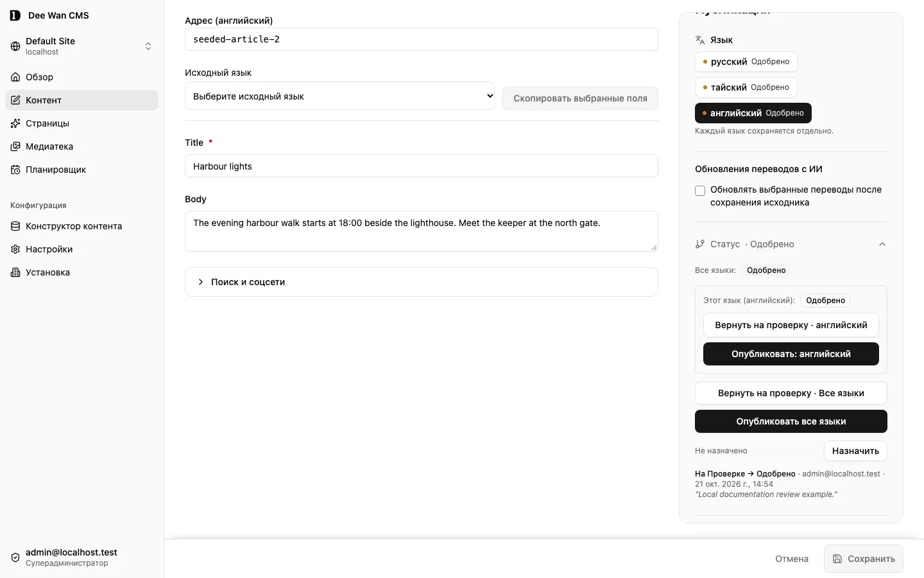Switch to the тайский language

pyautogui.click(x=746, y=87)
